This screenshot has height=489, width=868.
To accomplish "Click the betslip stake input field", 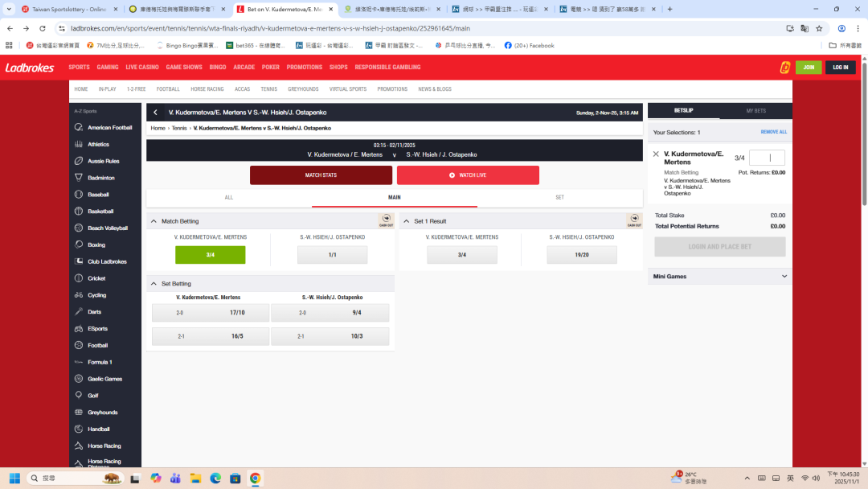I will tap(767, 158).
